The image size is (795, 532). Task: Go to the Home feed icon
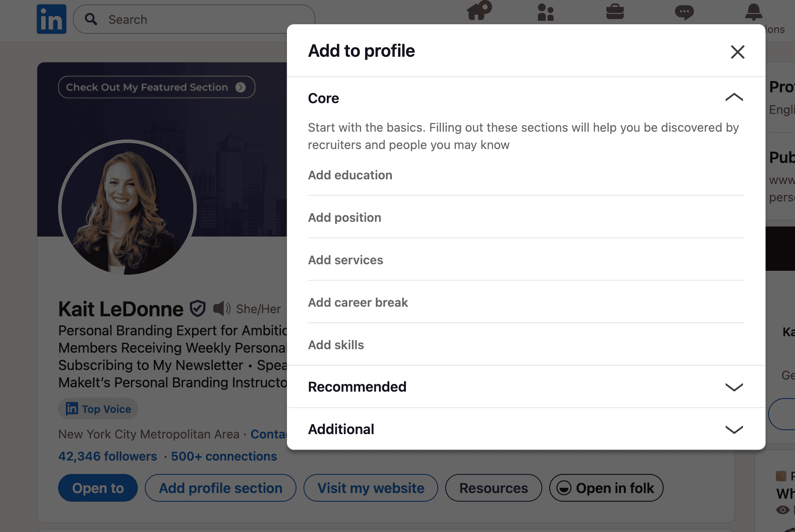(x=479, y=11)
